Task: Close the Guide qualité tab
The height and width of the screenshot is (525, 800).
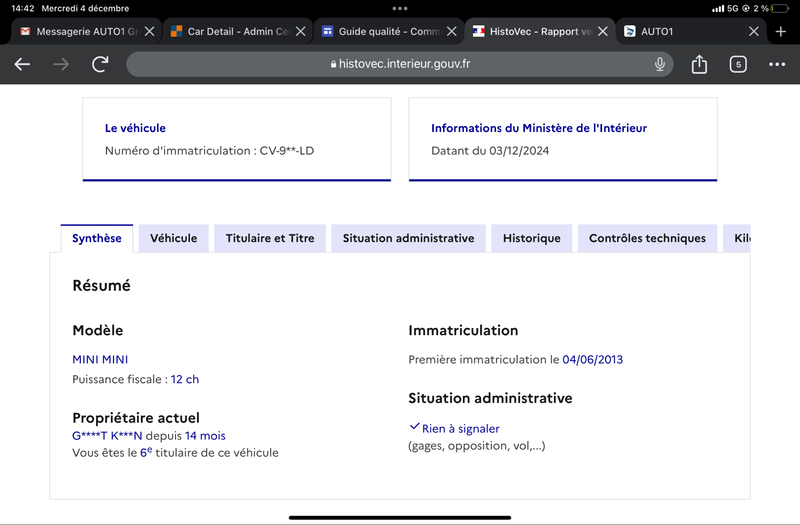Action: tap(452, 32)
